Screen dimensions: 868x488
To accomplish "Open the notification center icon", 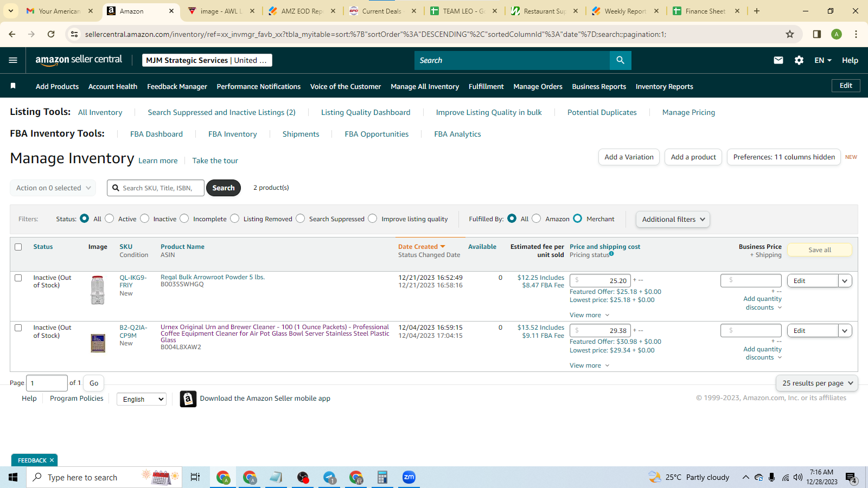I will [x=851, y=478].
